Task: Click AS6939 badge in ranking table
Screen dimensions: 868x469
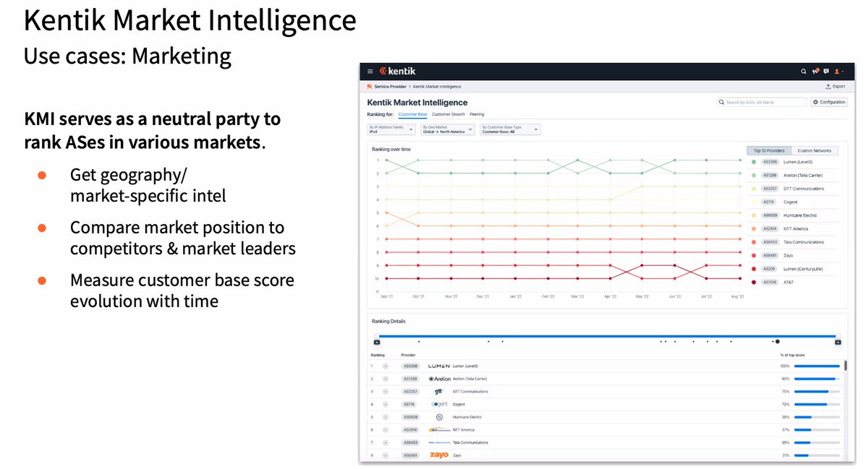Action: 410,417
